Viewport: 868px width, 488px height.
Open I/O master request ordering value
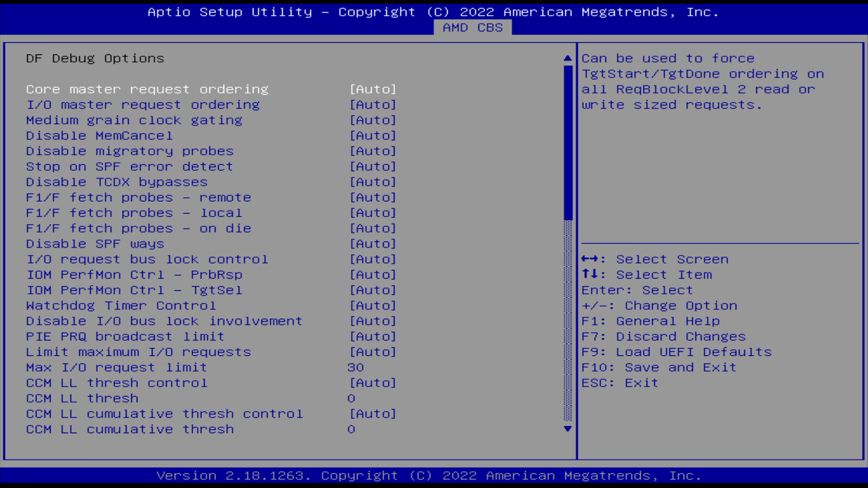click(x=373, y=105)
